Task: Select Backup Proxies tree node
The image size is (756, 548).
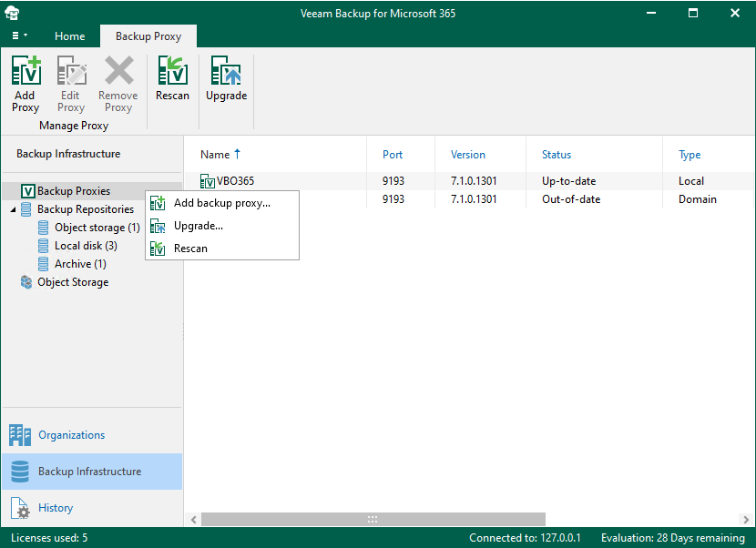Action: (x=74, y=191)
